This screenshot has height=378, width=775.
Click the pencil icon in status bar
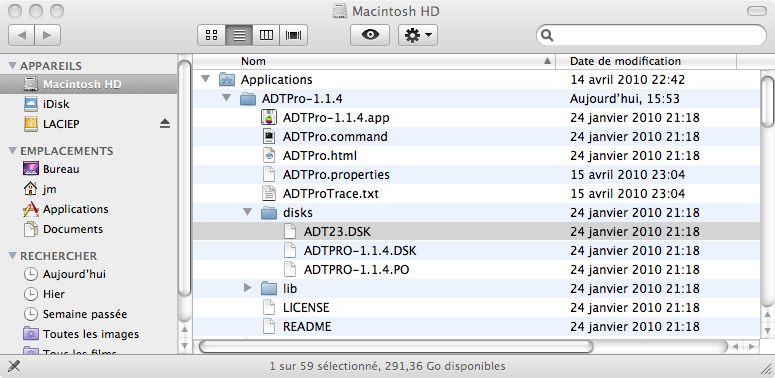pyautogui.click(x=14, y=366)
